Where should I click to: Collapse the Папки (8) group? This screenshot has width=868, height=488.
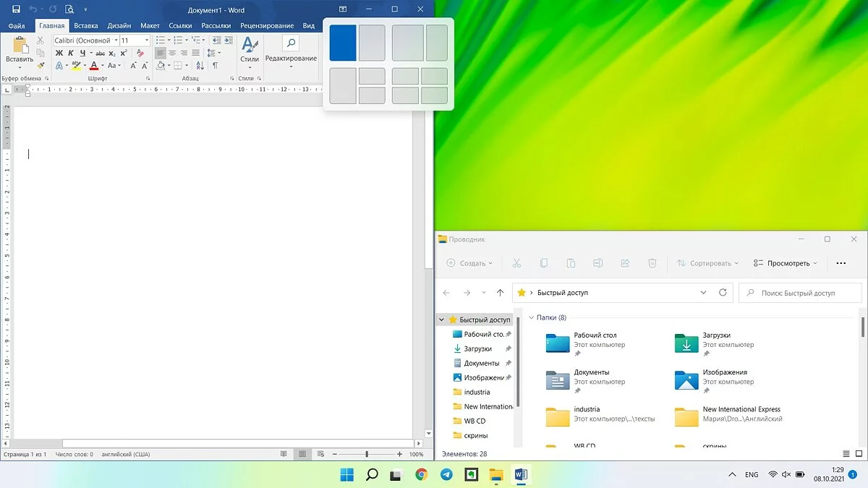click(532, 317)
